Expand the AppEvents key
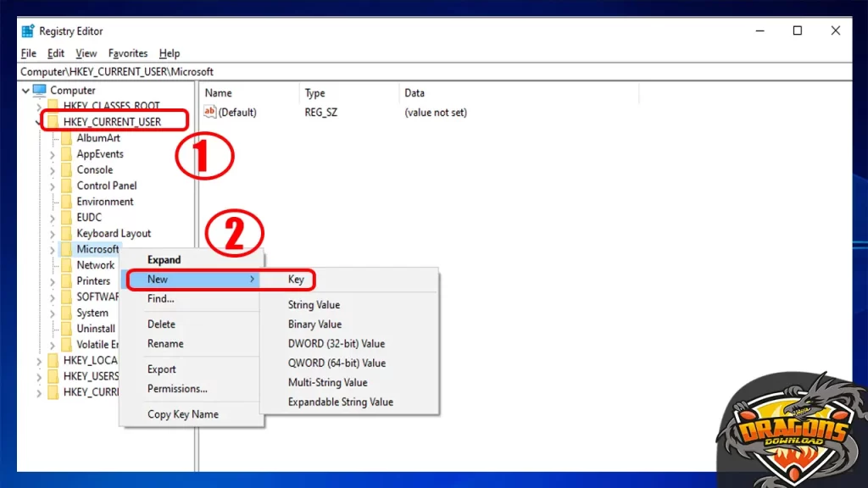This screenshot has height=488, width=868. point(53,153)
